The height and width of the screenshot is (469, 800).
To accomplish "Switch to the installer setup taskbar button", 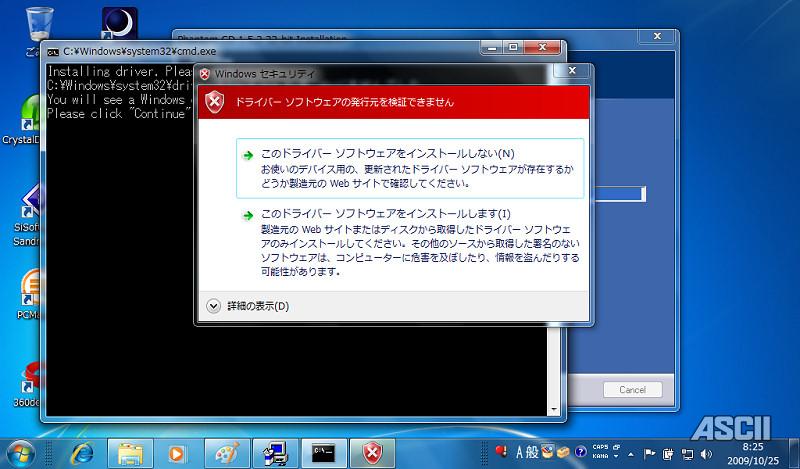I will click(x=276, y=453).
